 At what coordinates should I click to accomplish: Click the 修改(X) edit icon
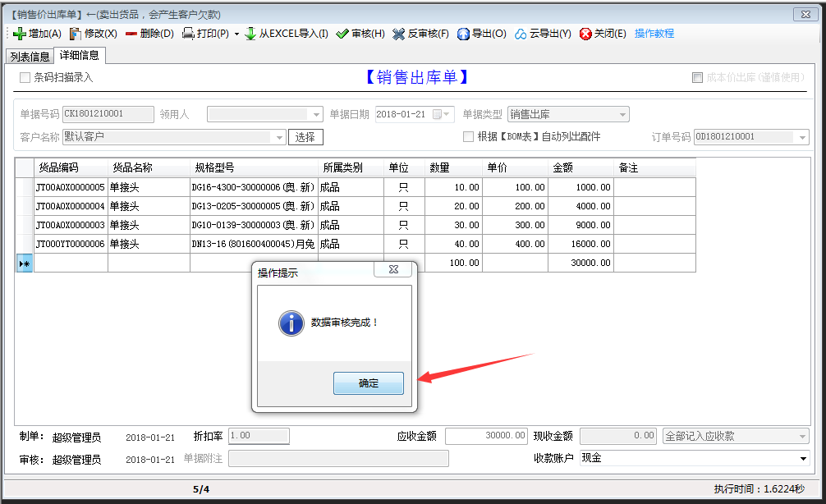[76, 34]
